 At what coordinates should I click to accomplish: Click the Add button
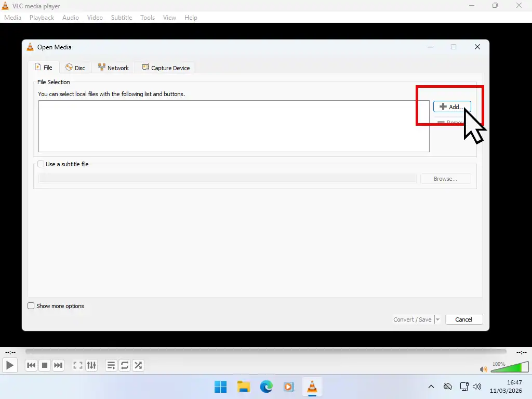(451, 107)
